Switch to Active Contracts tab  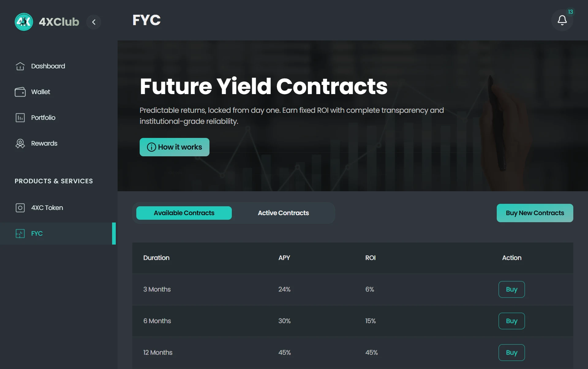click(x=283, y=213)
